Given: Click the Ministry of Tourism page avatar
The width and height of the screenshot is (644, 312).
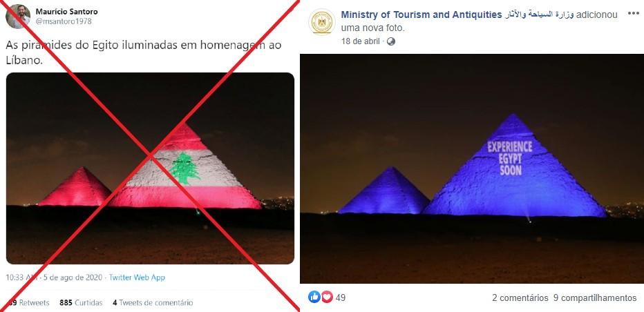Looking at the screenshot, I should point(321,22).
